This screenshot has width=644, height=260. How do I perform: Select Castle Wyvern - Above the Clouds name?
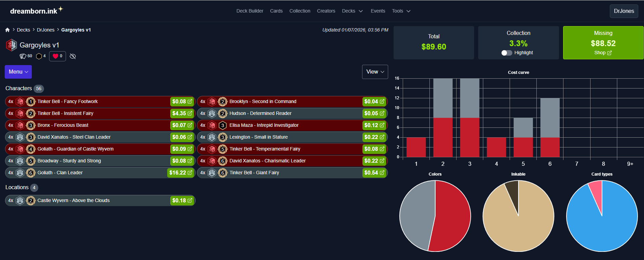tap(73, 201)
